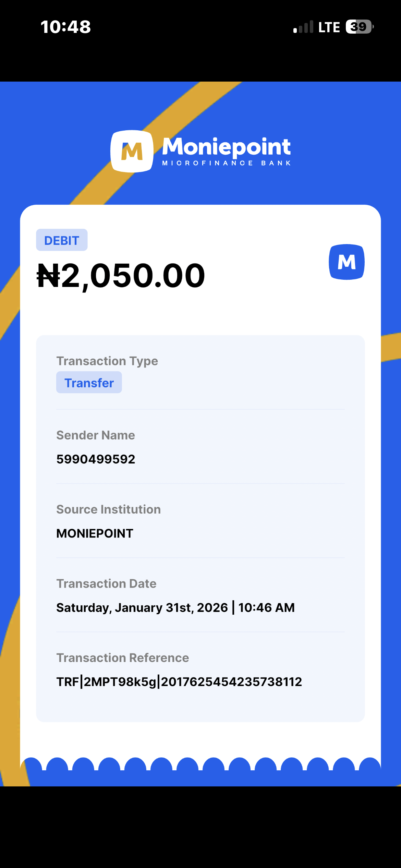Click the Source Institution label
401x868 pixels.
tap(108, 509)
